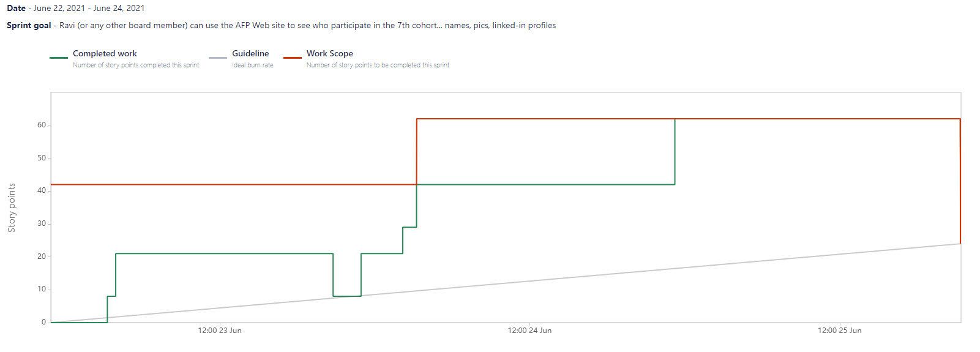The height and width of the screenshot is (352, 980).
Task: Select the Completed work legend label
Action: pos(105,54)
